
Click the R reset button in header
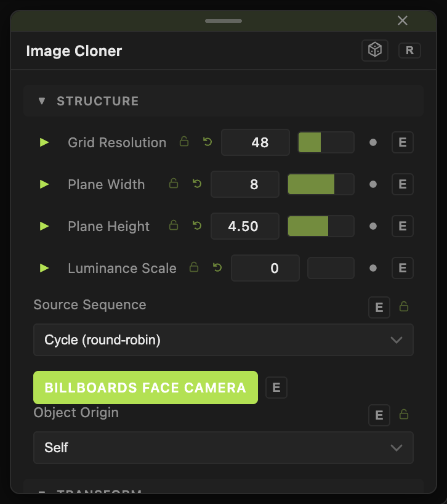tap(409, 51)
